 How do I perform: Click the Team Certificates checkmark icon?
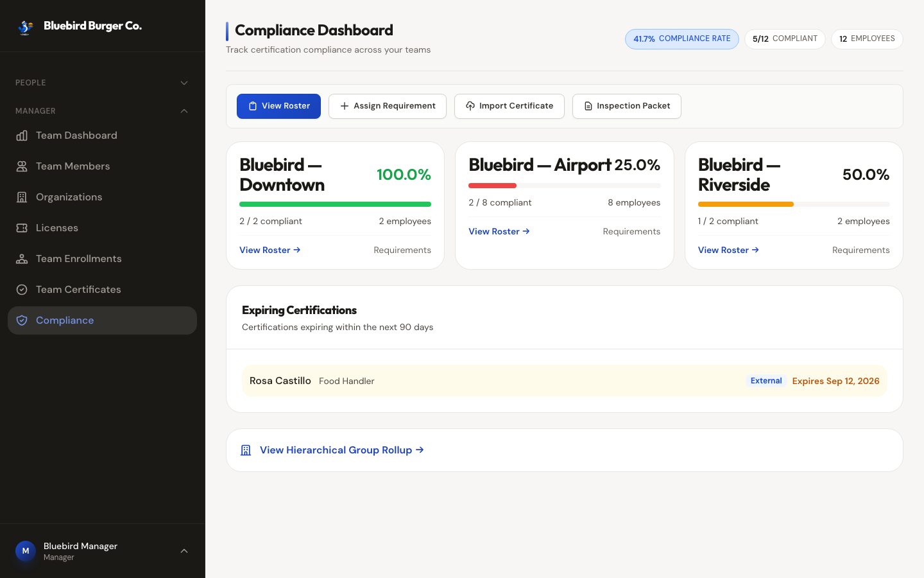point(22,290)
